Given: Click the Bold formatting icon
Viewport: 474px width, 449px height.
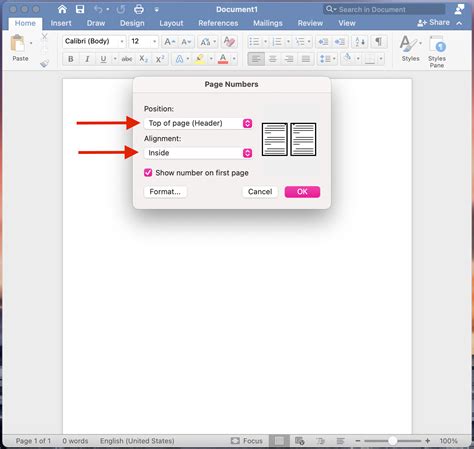Looking at the screenshot, I should coord(71,59).
